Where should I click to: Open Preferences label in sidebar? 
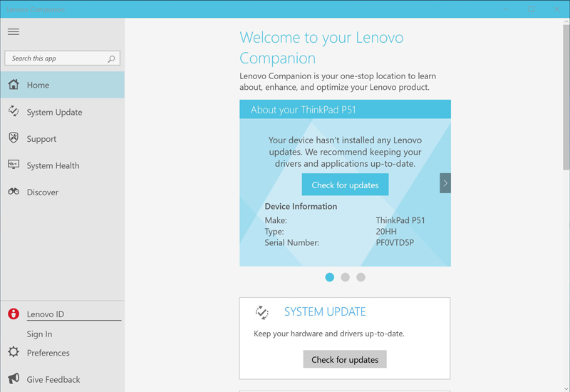tap(48, 353)
